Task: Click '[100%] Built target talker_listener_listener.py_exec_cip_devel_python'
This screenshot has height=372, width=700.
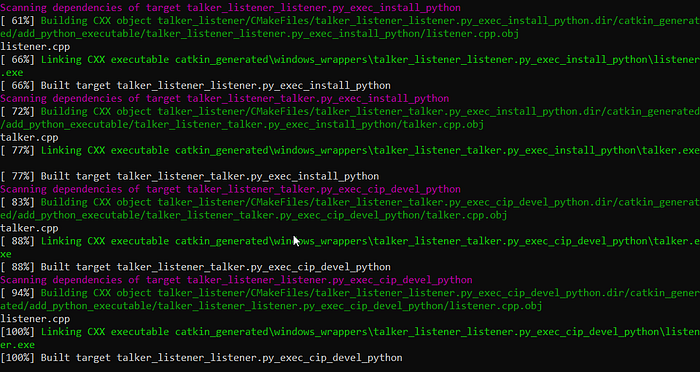Action: pyautogui.click(x=201, y=358)
